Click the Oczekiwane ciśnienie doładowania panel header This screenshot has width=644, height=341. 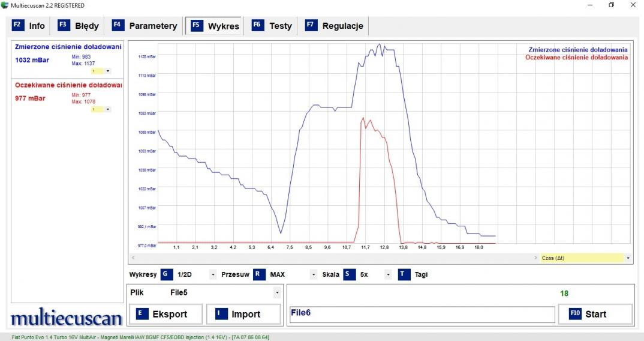(68, 85)
